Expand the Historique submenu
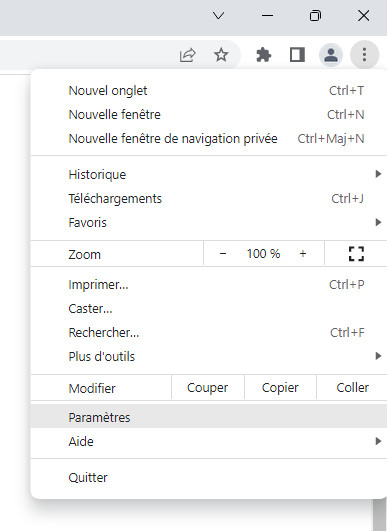Viewport: 387px width, 531px height. (x=209, y=175)
